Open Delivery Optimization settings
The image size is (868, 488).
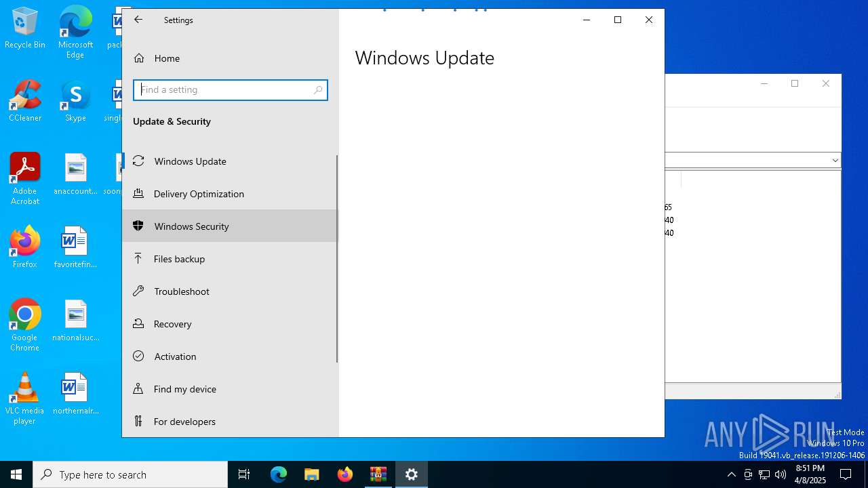tap(230, 194)
